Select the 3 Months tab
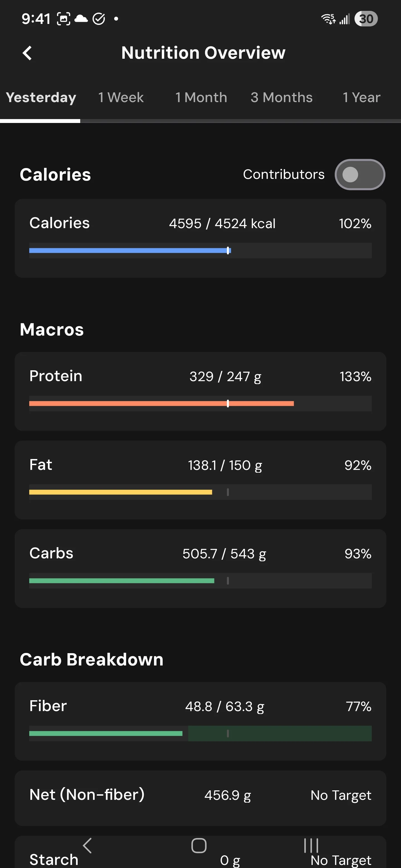Viewport: 401px width, 868px height. click(281, 97)
